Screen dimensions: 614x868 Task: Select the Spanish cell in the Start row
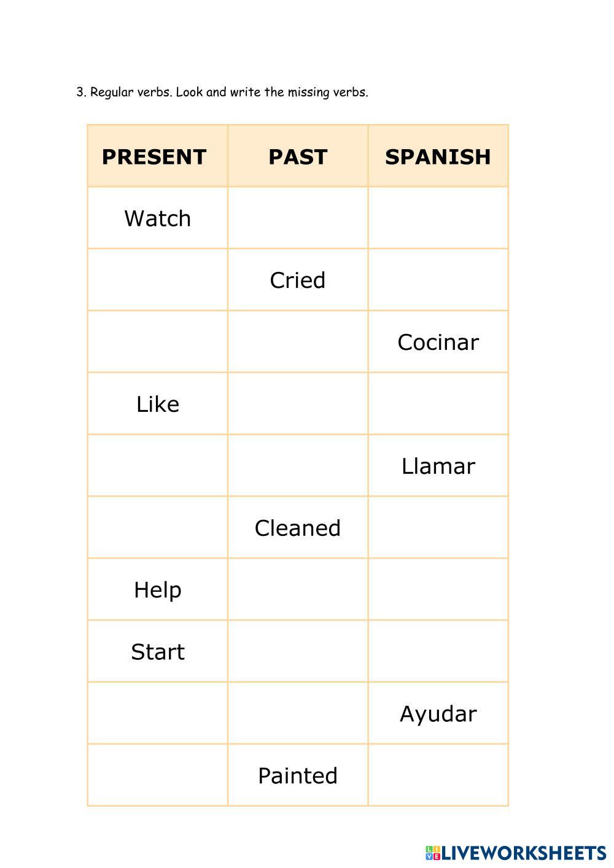[438, 651]
